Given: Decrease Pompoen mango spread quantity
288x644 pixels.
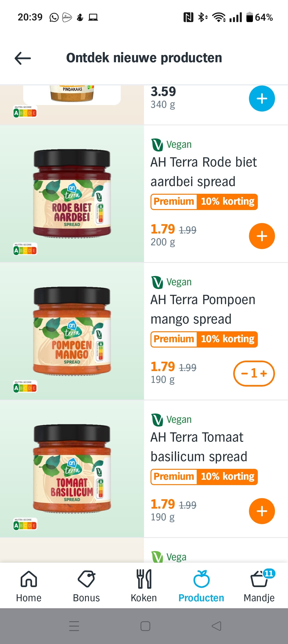Looking at the screenshot, I should [x=244, y=374].
